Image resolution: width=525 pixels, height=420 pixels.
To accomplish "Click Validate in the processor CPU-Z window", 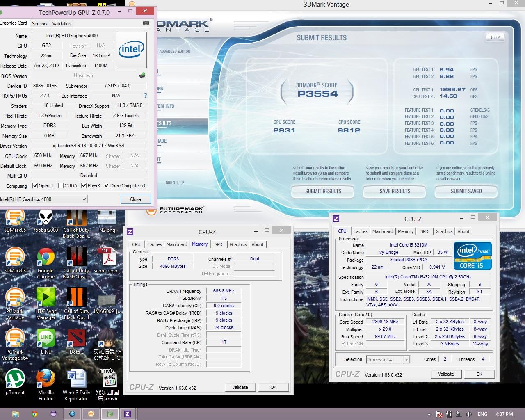I will (446, 374).
